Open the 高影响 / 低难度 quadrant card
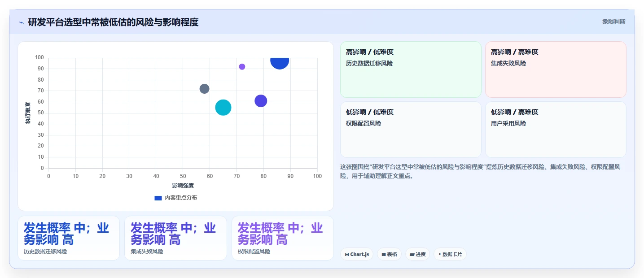The image size is (644, 278). coord(411,69)
